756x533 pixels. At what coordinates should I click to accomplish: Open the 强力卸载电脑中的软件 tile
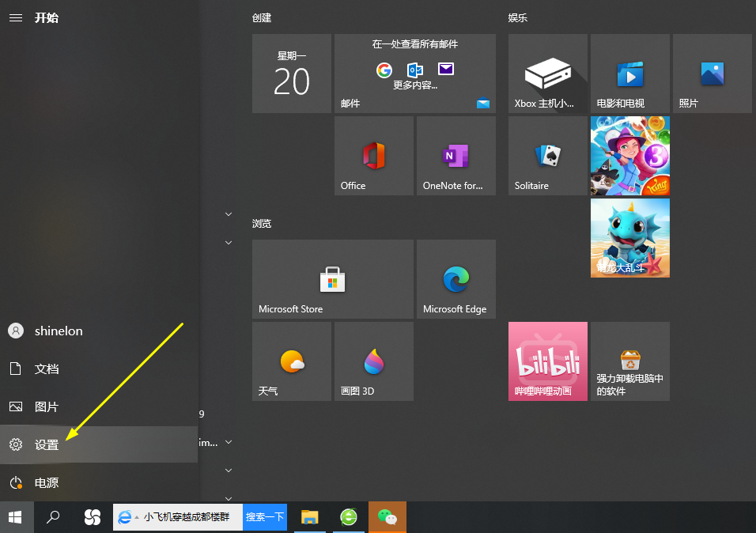[x=630, y=361]
